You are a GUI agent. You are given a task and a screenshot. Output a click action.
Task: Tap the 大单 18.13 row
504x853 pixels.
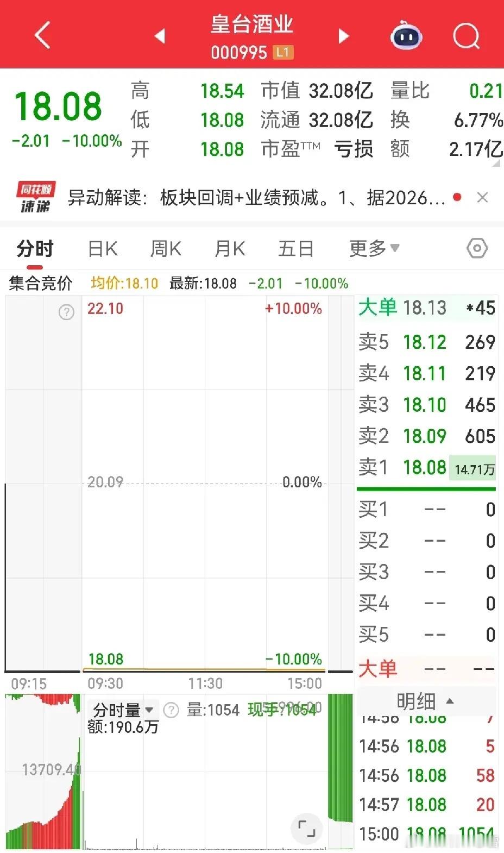pyautogui.click(x=426, y=308)
